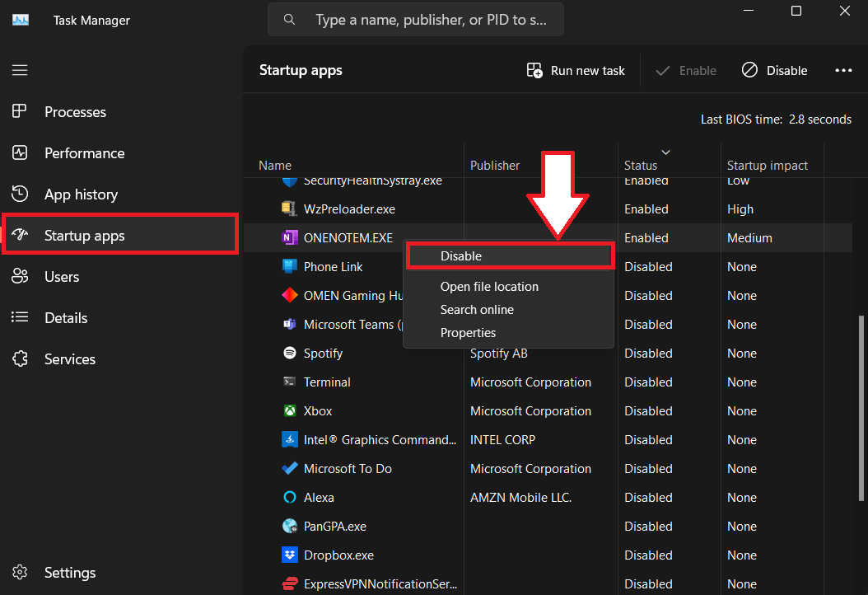Click Disabled status in Dropbox.exe row

point(648,555)
